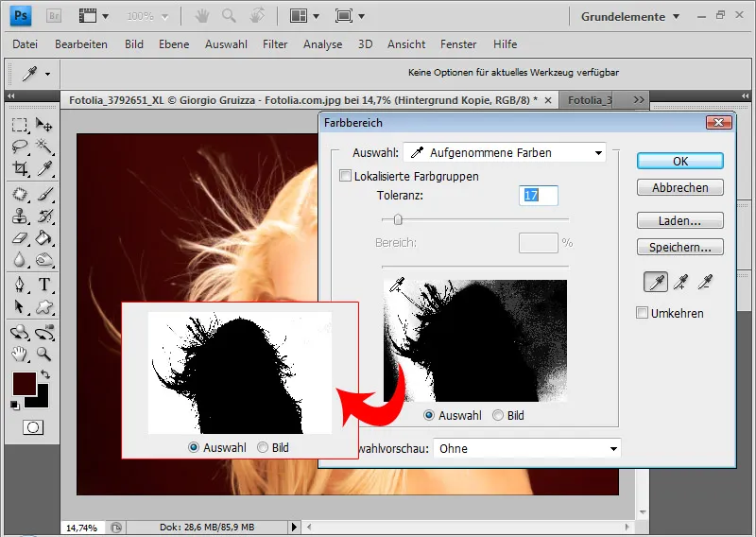The image size is (756, 537).
Task: Check the Umkehren option
Action: (x=642, y=313)
